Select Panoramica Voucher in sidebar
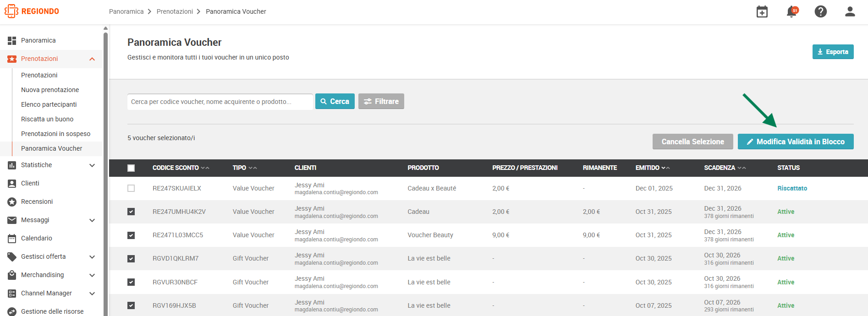The image size is (868, 316). (52, 148)
